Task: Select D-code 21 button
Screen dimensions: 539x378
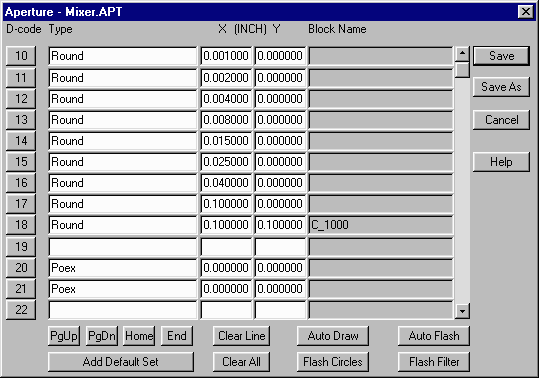Action: tap(21, 289)
